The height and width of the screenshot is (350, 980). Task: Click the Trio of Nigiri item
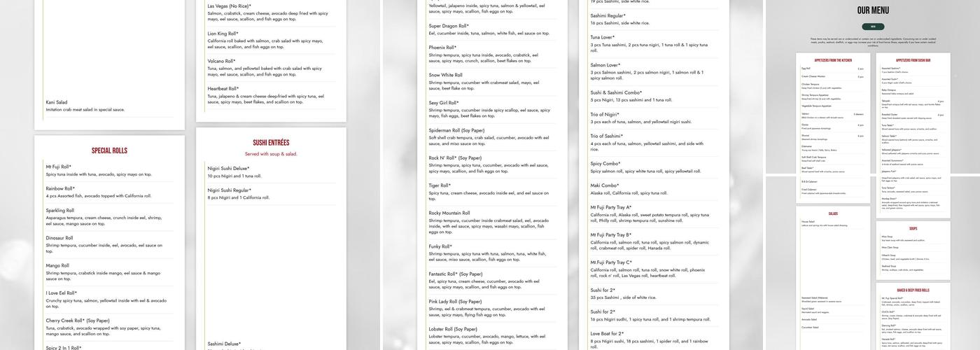pos(605,114)
